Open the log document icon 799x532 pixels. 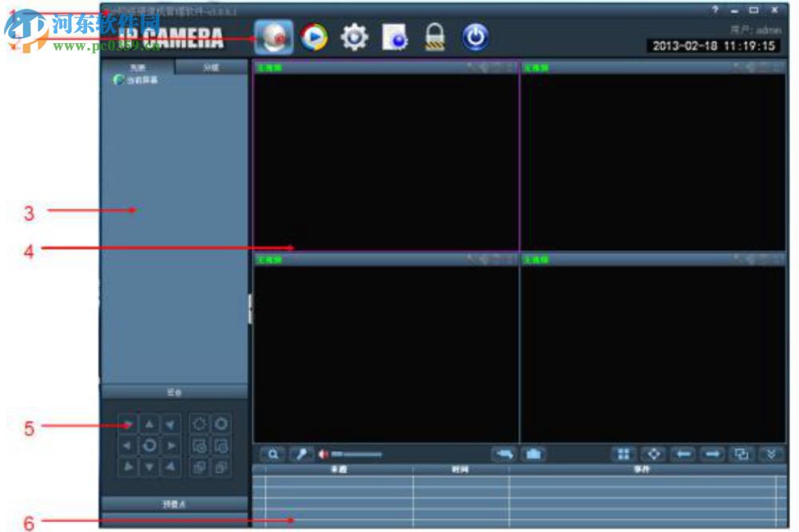[395, 38]
